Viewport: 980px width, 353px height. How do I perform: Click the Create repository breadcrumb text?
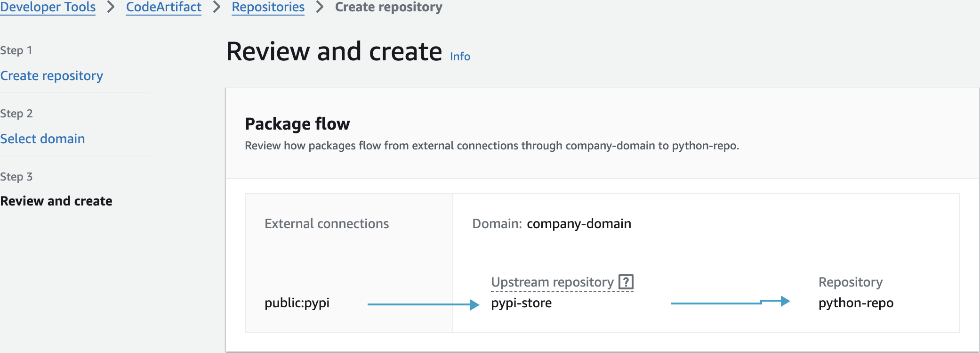coord(388,7)
